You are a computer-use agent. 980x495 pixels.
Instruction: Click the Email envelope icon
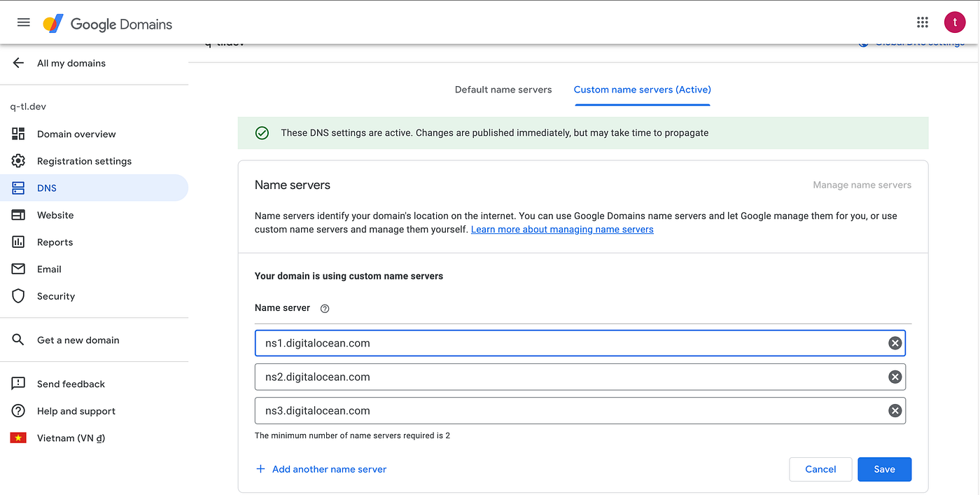pos(19,269)
